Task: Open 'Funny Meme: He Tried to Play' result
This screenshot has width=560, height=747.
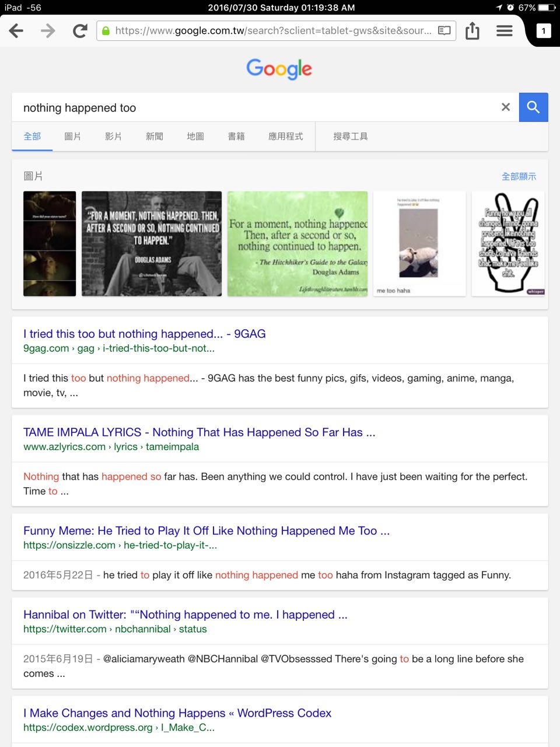Action: [x=206, y=531]
